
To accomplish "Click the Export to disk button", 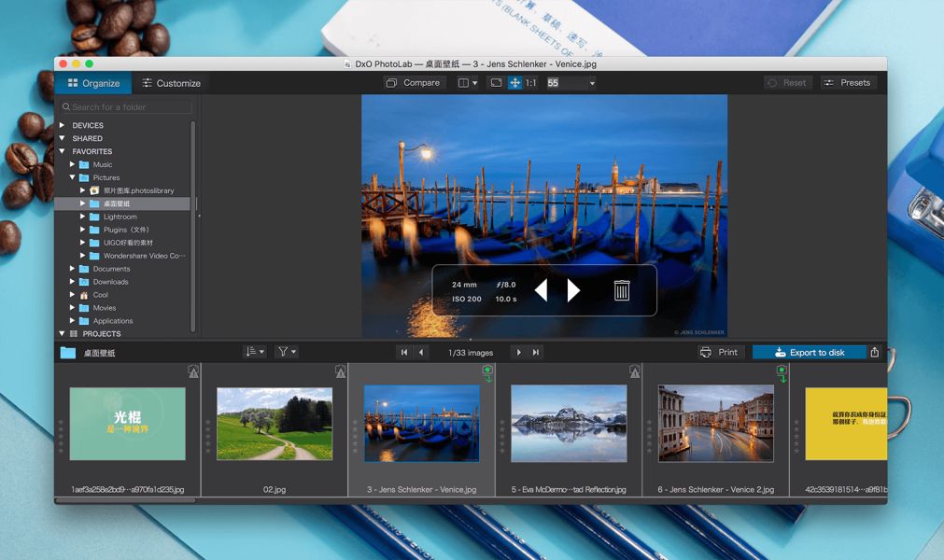I will point(810,352).
